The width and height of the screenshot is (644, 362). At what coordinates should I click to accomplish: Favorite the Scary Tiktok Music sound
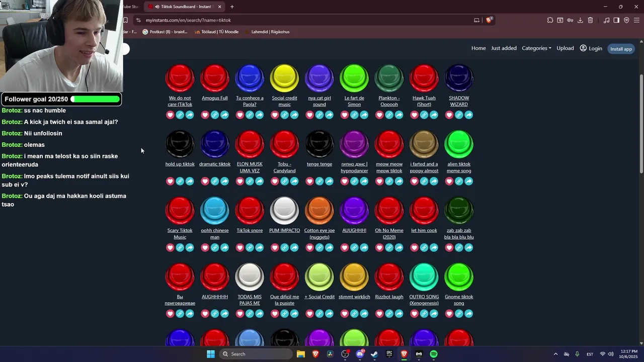coord(170,248)
